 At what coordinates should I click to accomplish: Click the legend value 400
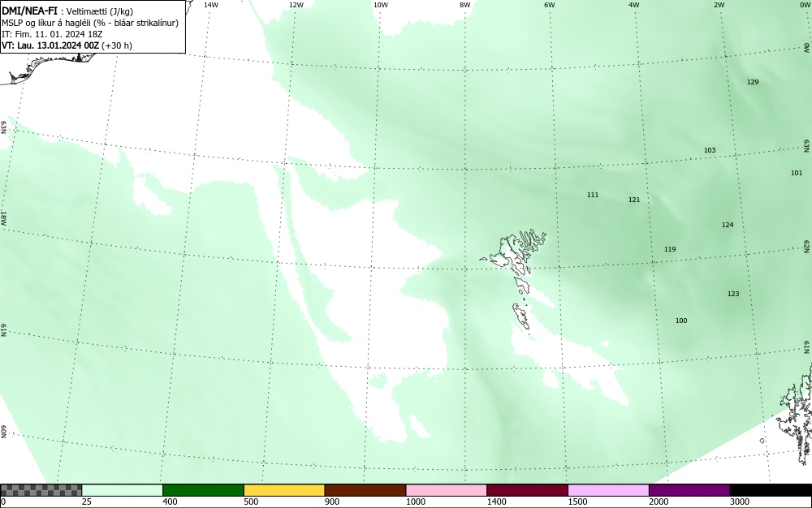(x=171, y=502)
